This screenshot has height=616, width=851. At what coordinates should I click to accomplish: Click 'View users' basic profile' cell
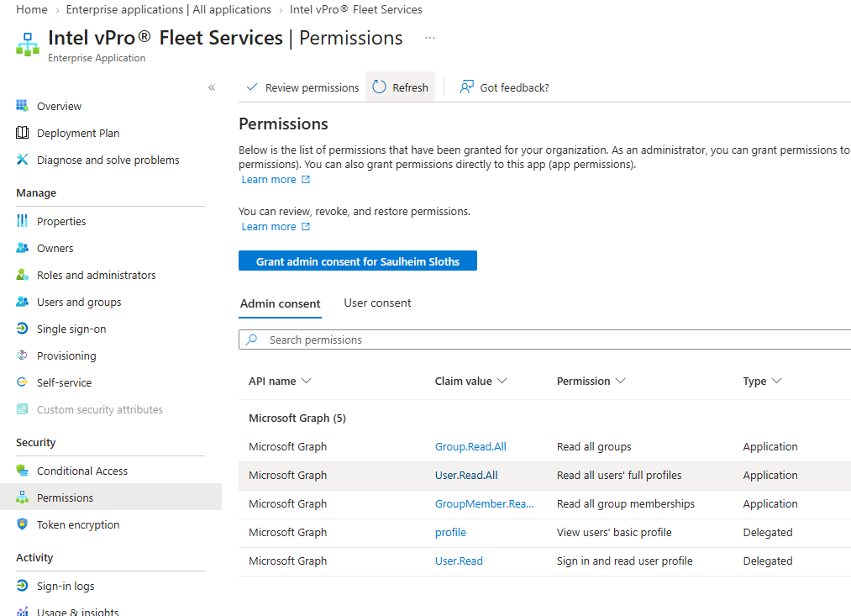[x=614, y=533]
